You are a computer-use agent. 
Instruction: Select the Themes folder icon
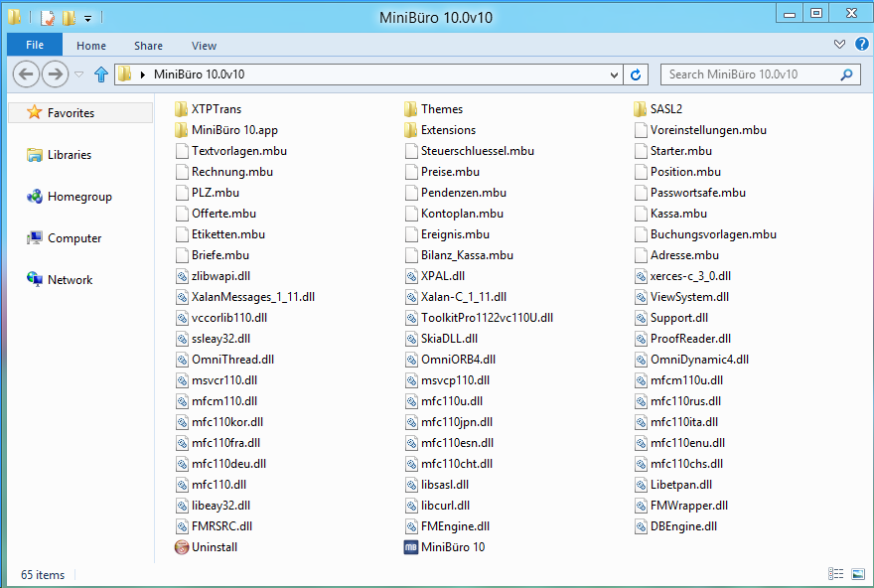411,108
